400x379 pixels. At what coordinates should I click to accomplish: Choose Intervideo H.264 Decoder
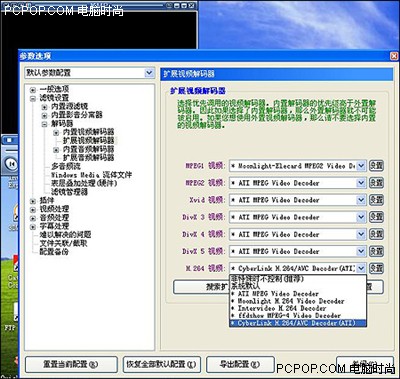point(298,308)
